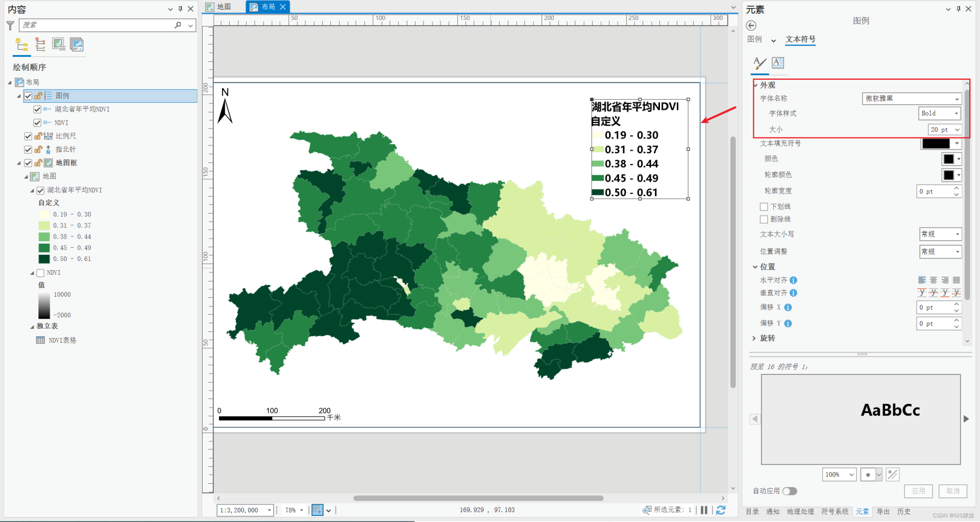Select the List By Element Type icon

tap(40, 45)
